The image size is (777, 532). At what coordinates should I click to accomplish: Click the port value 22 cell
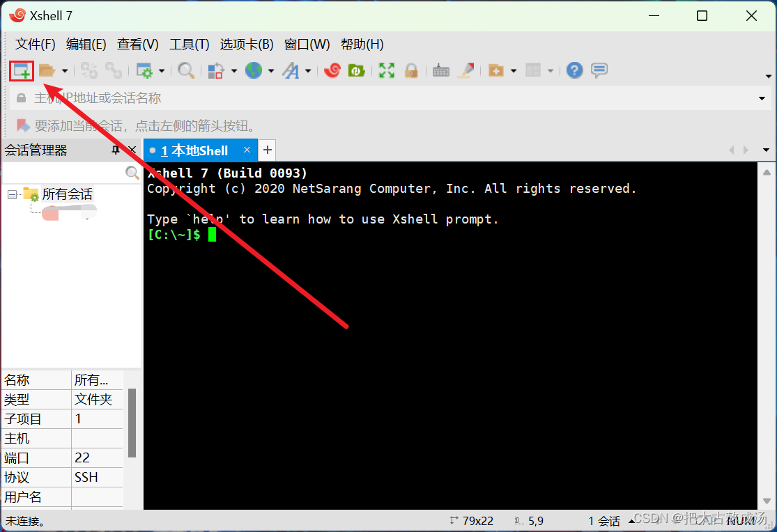[97, 457]
